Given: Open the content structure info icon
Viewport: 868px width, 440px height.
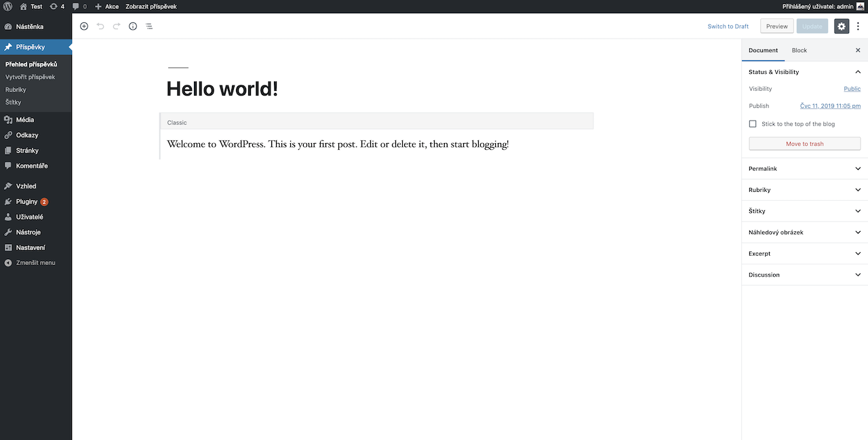Looking at the screenshot, I should point(133,26).
